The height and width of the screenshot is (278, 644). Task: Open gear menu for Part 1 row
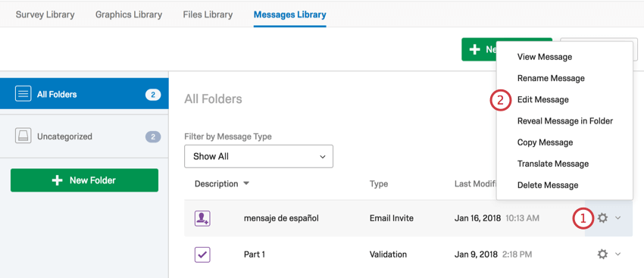pos(602,255)
